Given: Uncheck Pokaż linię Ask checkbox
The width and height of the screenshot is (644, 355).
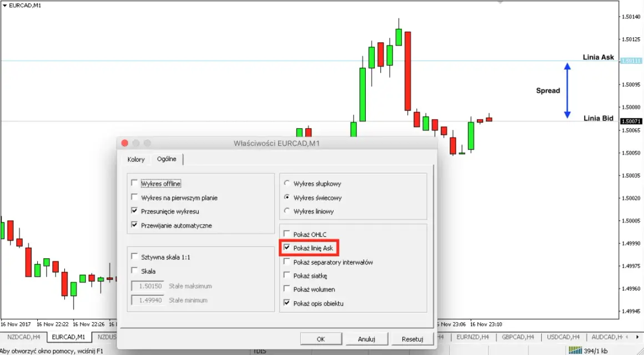Looking at the screenshot, I should pos(286,248).
